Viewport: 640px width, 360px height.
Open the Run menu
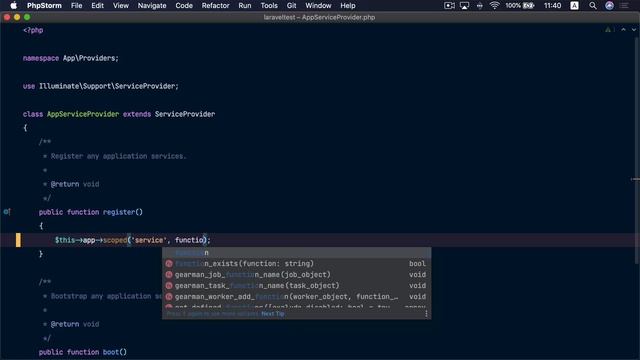[x=244, y=6]
